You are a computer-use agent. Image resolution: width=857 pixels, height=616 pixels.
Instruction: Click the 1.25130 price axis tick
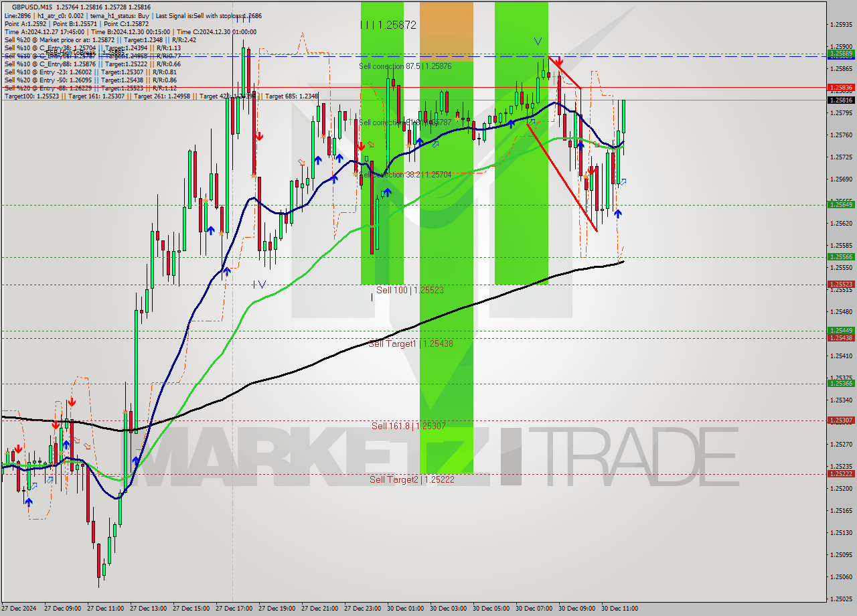841,532
